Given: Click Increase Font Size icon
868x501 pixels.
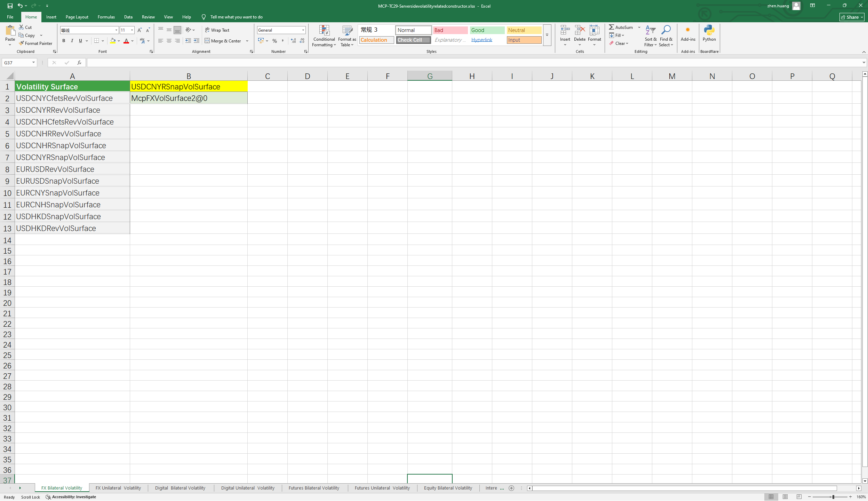Looking at the screenshot, I should [140, 30].
